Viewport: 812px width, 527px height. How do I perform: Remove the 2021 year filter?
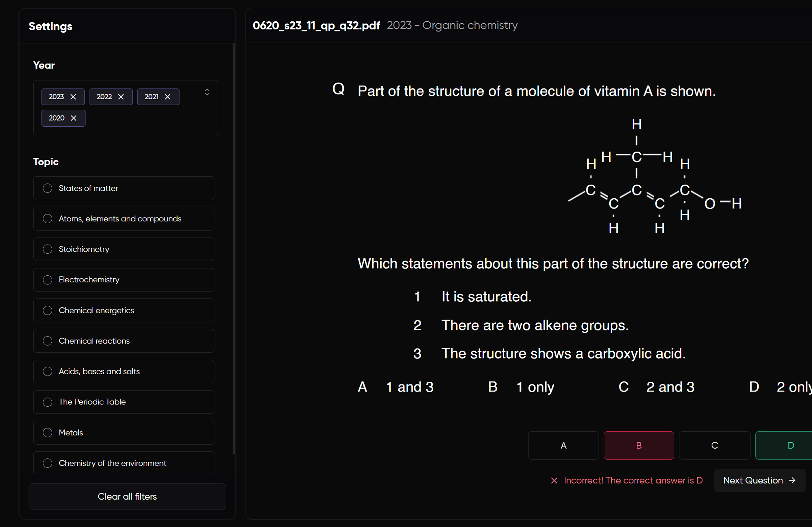pos(167,97)
